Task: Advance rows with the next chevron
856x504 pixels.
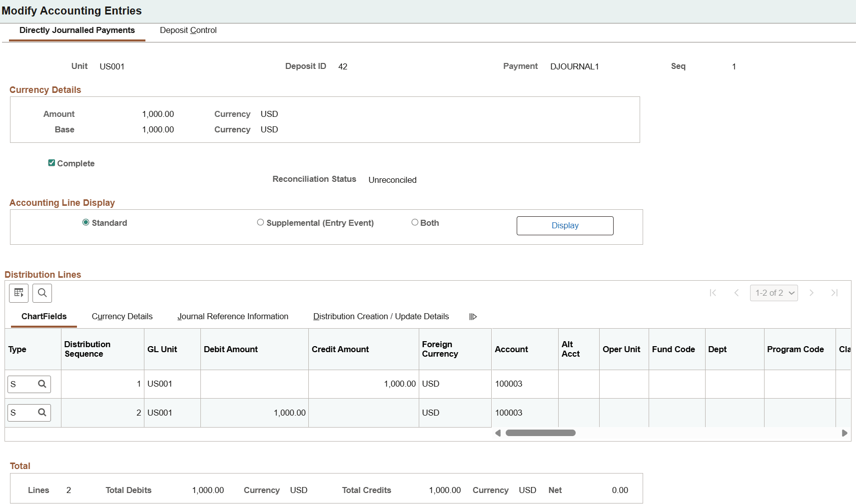Action: pyautogui.click(x=812, y=293)
